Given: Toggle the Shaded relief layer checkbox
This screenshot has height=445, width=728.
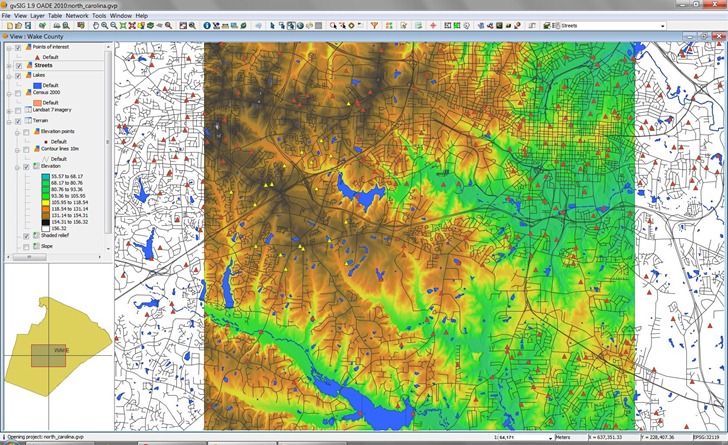Looking at the screenshot, I should (x=25, y=235).
